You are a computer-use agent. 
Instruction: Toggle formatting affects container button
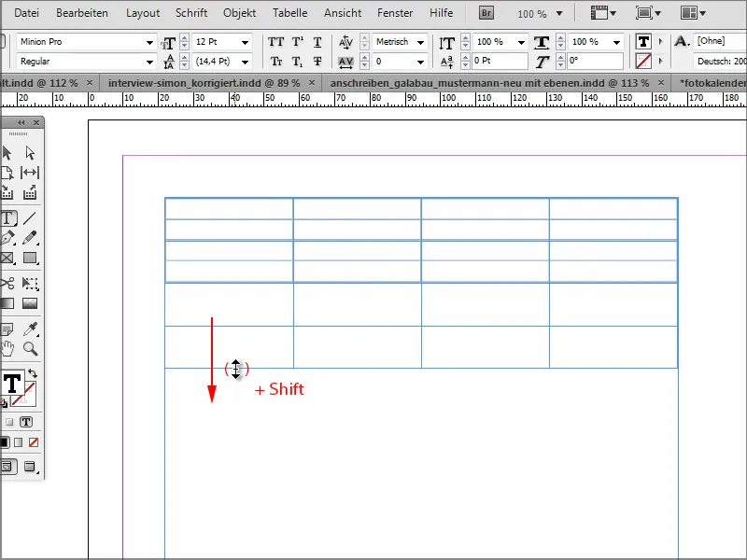pos(9,422)
